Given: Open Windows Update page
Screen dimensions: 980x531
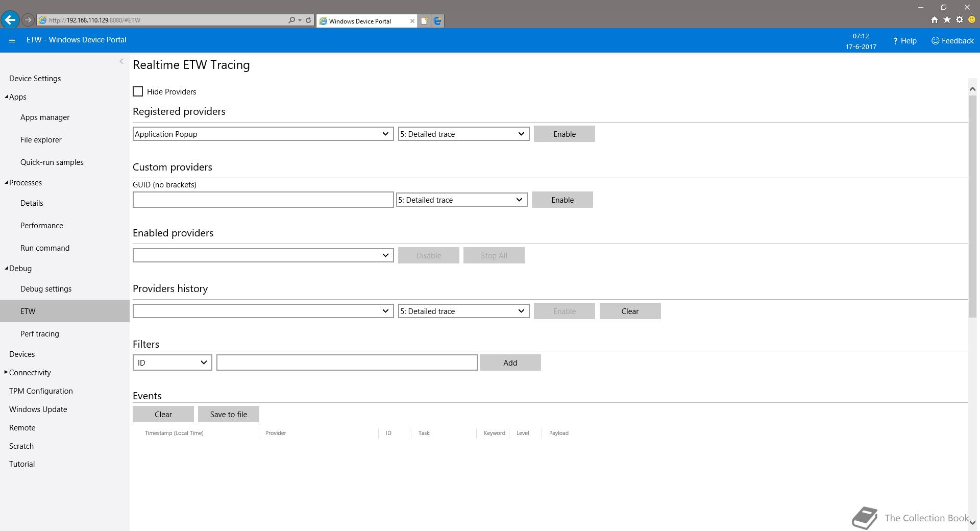Looking at the screenshot, I should (38, 409).
